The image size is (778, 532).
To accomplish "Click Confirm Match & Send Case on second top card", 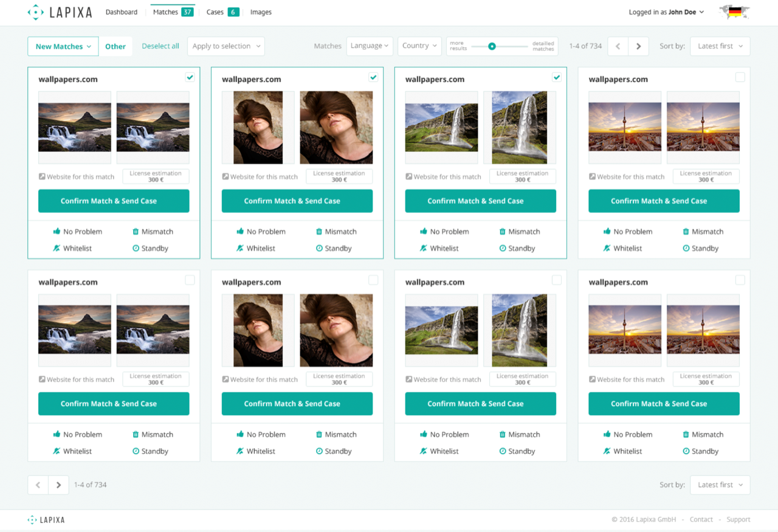I will (x=297, y=201).
